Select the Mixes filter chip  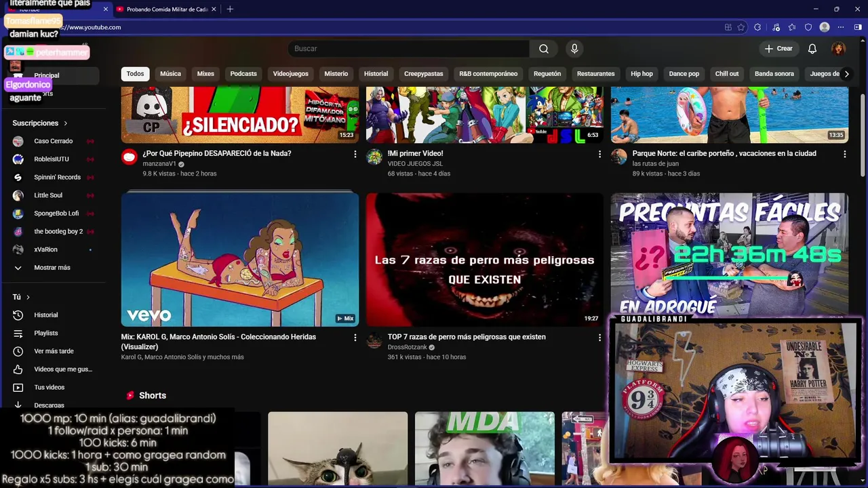(x=205, y=74)
